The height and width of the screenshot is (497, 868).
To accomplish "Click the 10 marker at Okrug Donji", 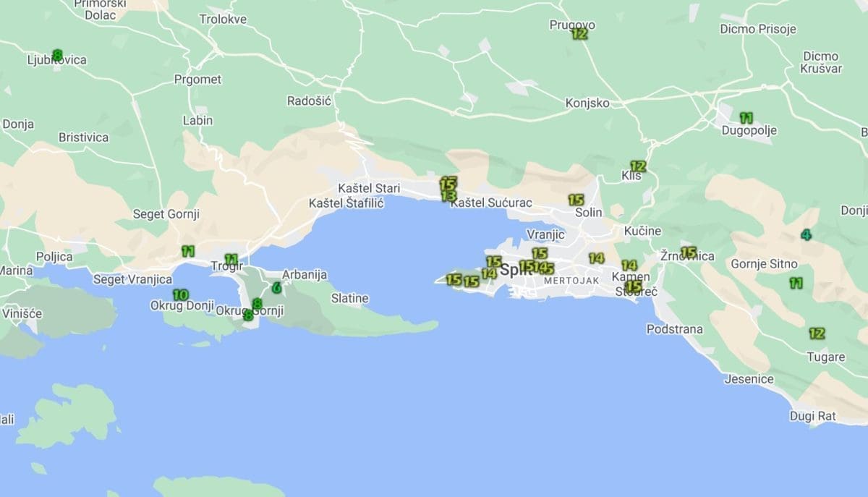I will 180,294.
